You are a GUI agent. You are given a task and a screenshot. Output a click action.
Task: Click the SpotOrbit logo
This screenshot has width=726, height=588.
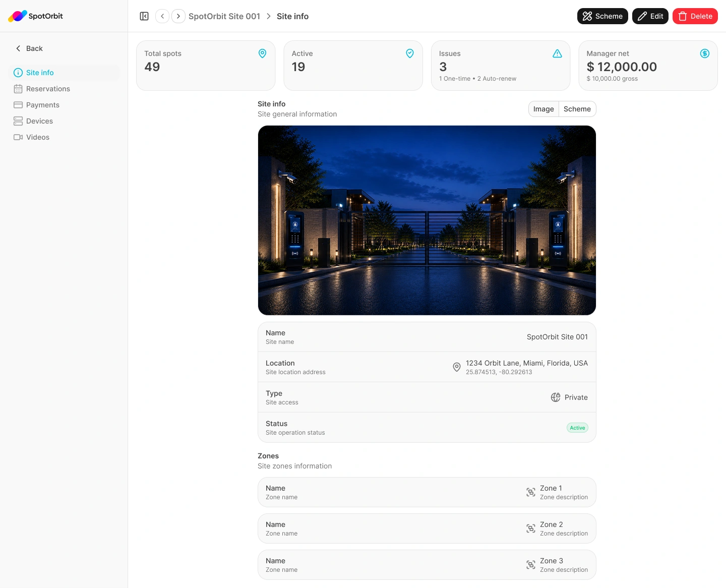pos(36,16)
